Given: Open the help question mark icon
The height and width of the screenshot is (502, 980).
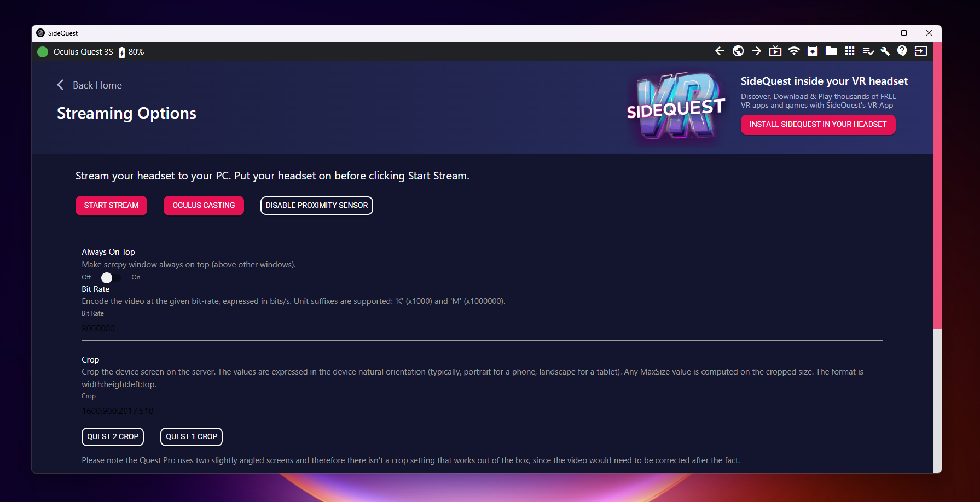Looking at the screenshot, I should click(902, 51).
